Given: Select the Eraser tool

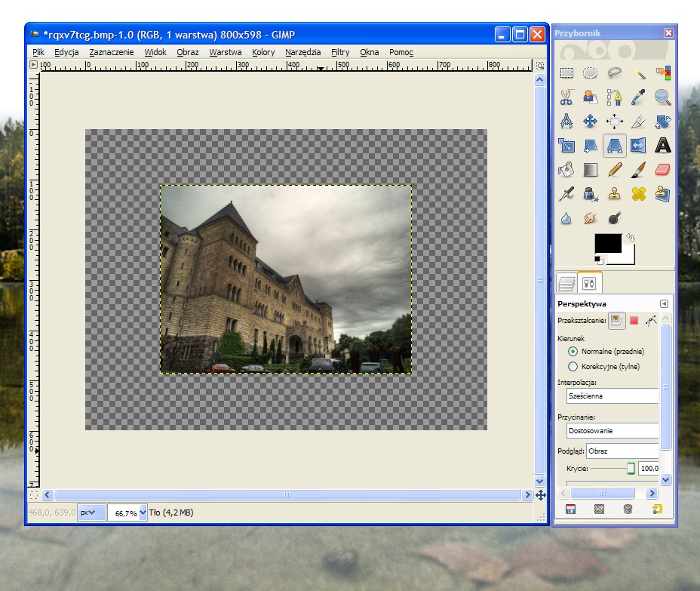Looking at the screenshot, I should [x=662, y=170].
